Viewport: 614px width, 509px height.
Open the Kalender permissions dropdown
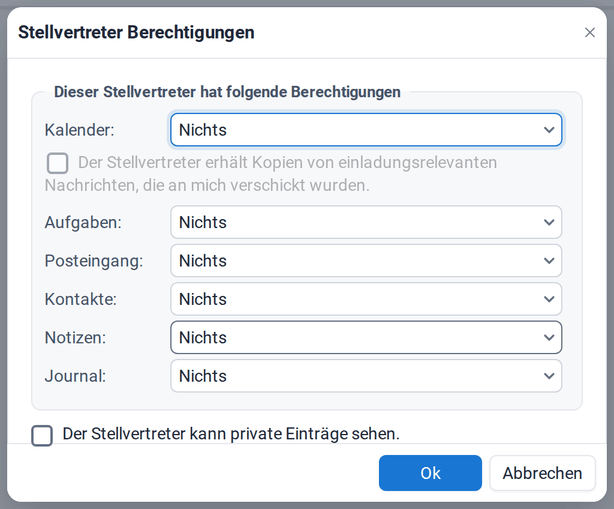point(366,130)
